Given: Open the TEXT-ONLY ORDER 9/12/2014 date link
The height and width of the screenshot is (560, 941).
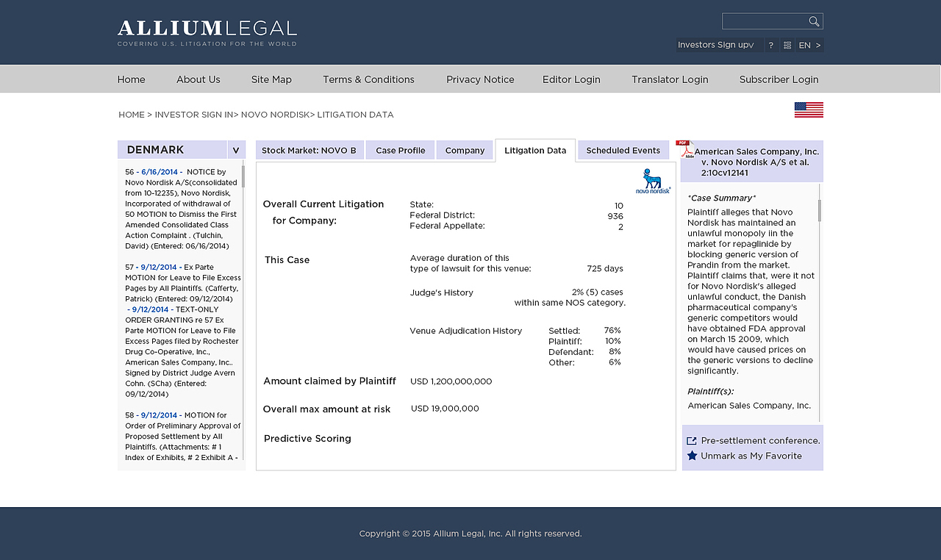Looking at the screenshot, I should (150, 309).
